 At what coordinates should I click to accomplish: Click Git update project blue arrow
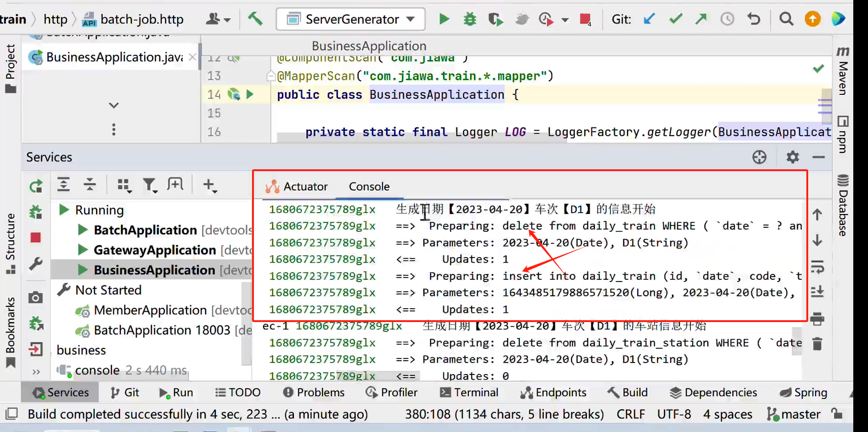(649, 19)
